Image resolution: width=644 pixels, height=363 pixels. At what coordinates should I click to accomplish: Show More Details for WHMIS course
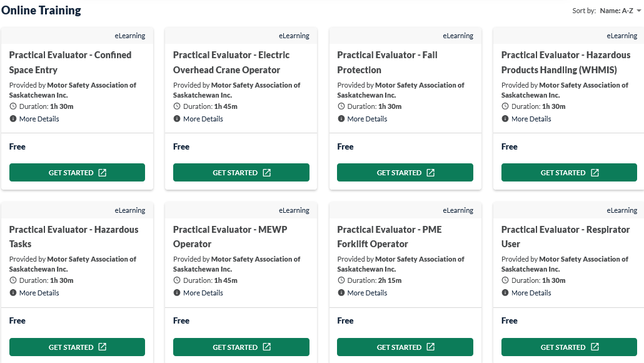531,119
